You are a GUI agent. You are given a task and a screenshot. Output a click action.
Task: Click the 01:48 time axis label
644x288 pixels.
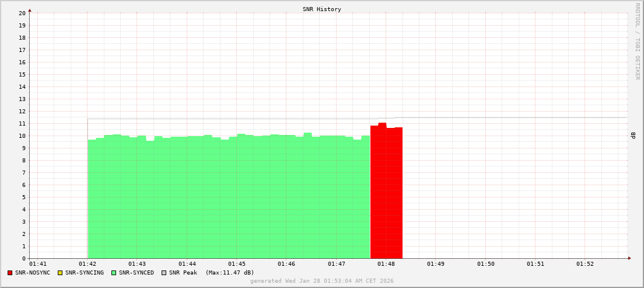click(386, 264)
